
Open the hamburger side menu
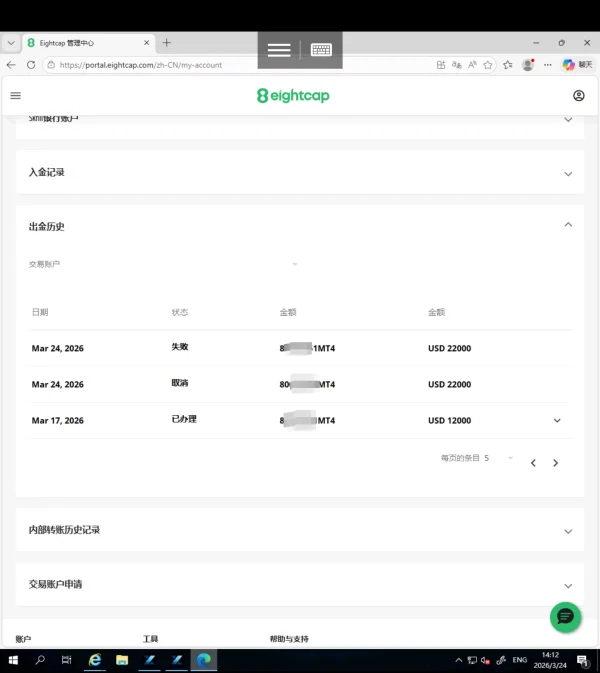click(15, 95)
